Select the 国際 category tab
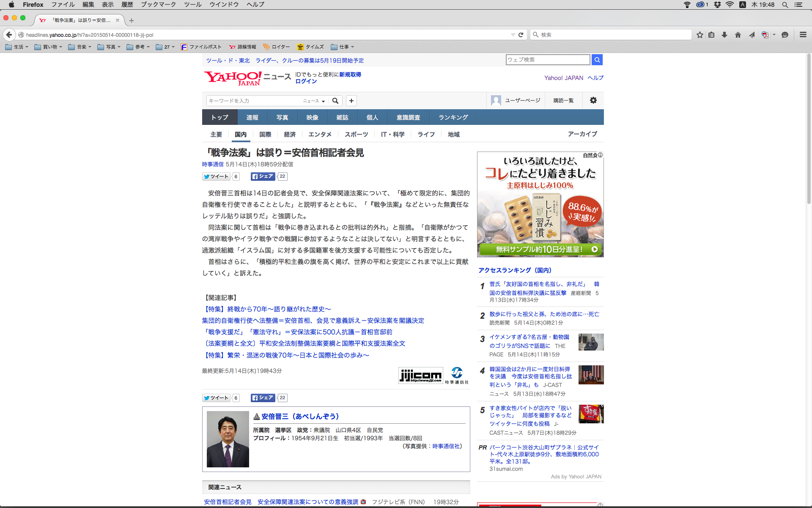 tap(265, 134)
